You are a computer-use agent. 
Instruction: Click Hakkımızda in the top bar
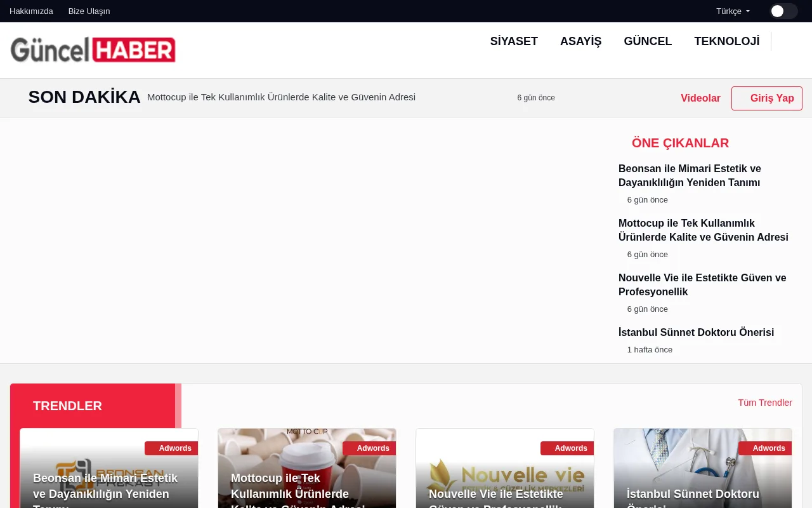[31, 11]
